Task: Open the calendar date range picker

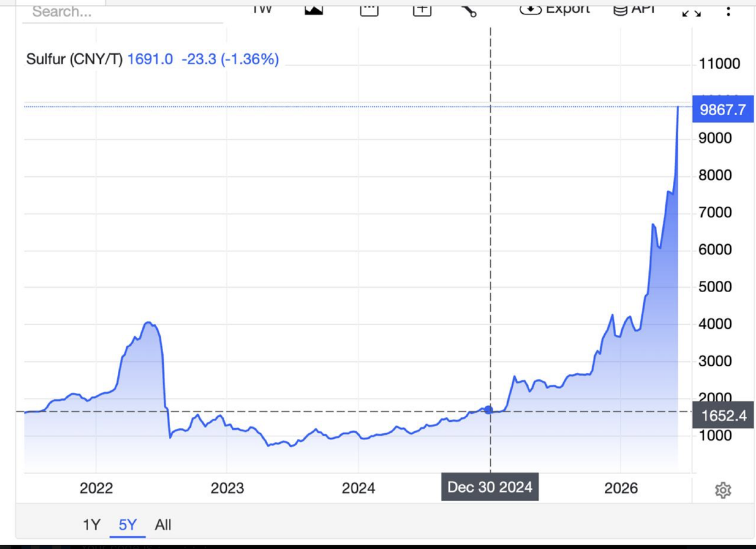Action: pyautogui.click(x=369, y=9)
